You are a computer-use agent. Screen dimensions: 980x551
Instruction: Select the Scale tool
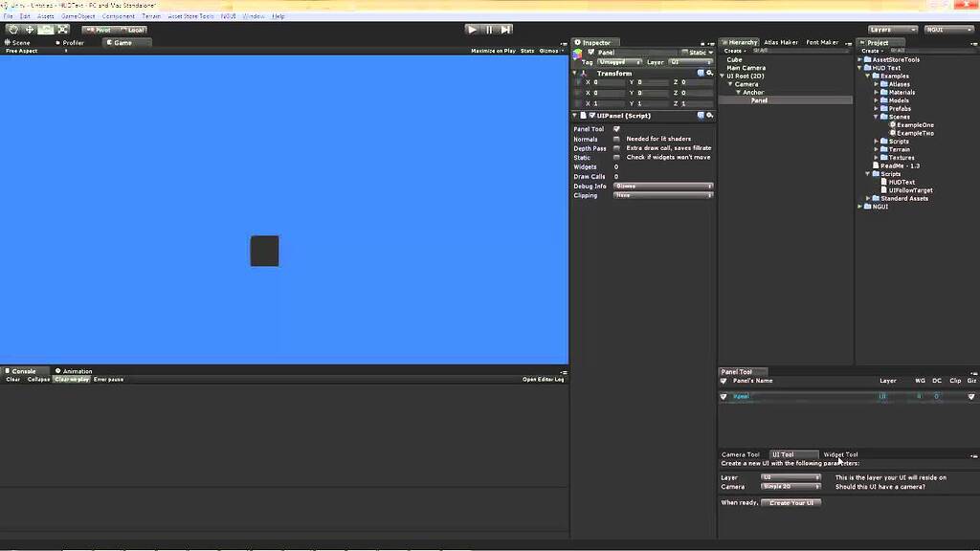click(x=62, y=29)
